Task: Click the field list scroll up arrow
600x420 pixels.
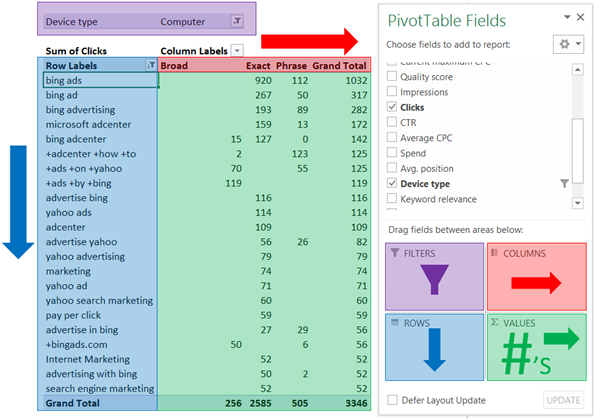Action: point(578,70)
